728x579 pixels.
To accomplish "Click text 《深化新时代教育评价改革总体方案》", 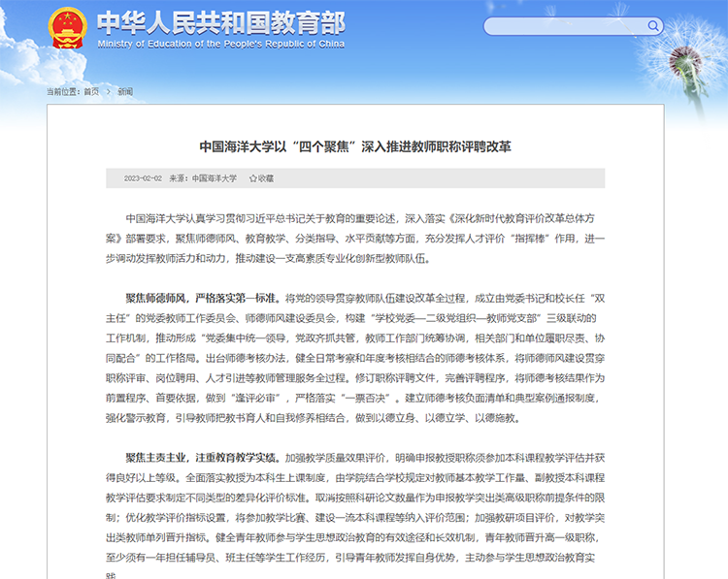I will click(521, 218).
